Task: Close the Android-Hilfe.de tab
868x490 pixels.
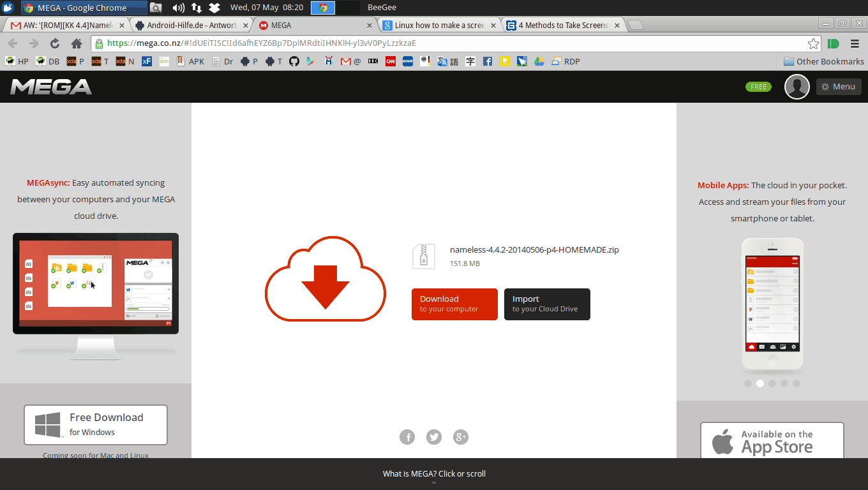Action: coord(246,26)
